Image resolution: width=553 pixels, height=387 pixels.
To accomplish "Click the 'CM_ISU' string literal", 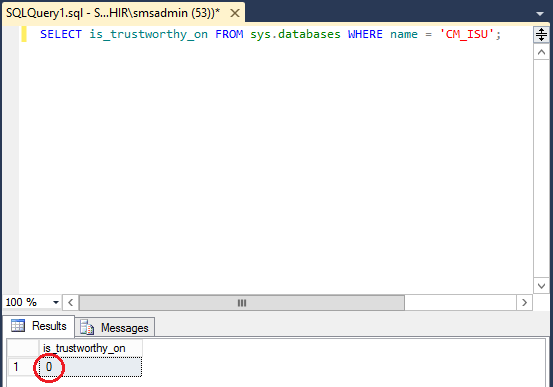I will [x=466, y=35].
